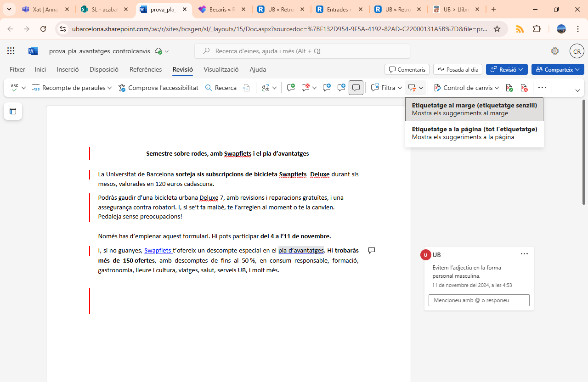Viewport: 588px width, 382px height.
Task: Expand the Filtra dropdown
Action: (399, 88)
